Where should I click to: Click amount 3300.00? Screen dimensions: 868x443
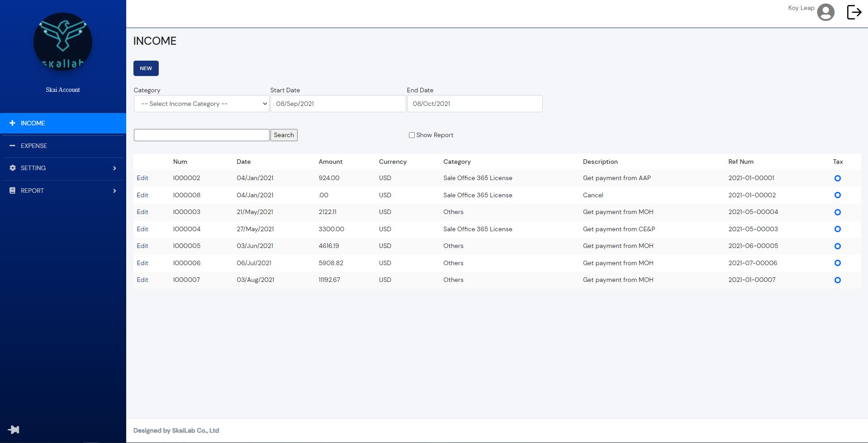[x=331, y=229]
